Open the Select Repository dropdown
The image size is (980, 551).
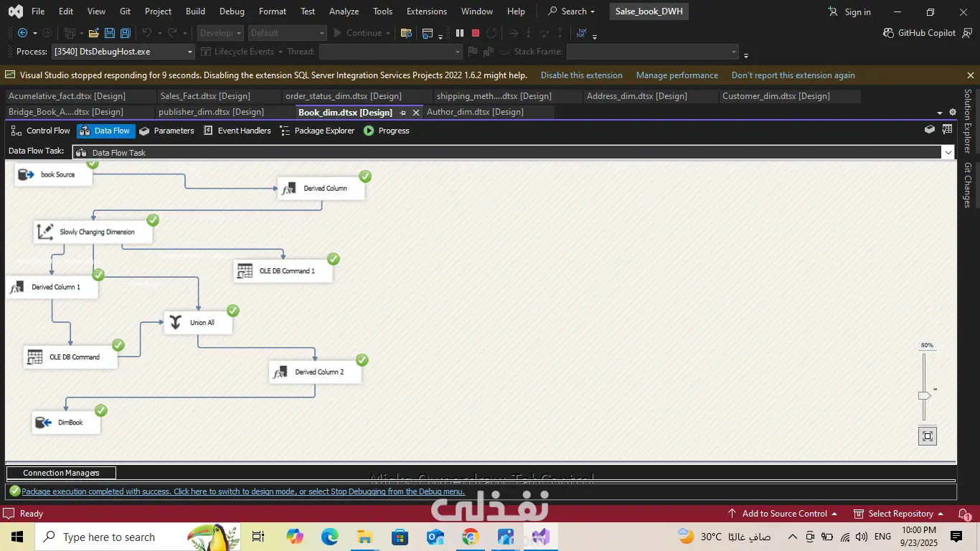pyautogui.click(x=898, y=514)
